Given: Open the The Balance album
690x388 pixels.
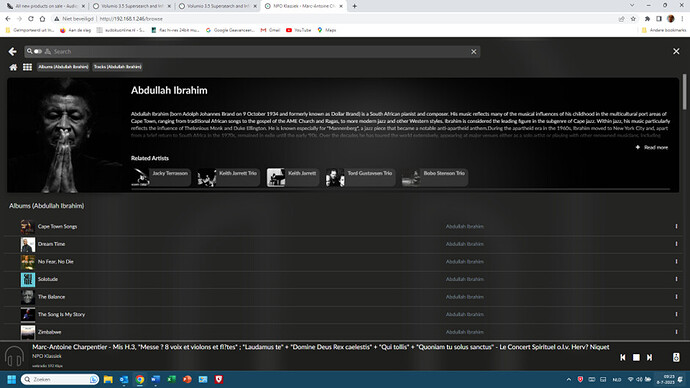Looking at the screenshot, I should point(51,297).
